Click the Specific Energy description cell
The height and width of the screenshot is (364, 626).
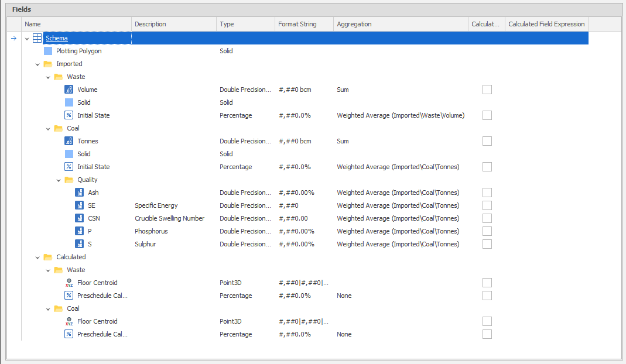tap(156, 205)
